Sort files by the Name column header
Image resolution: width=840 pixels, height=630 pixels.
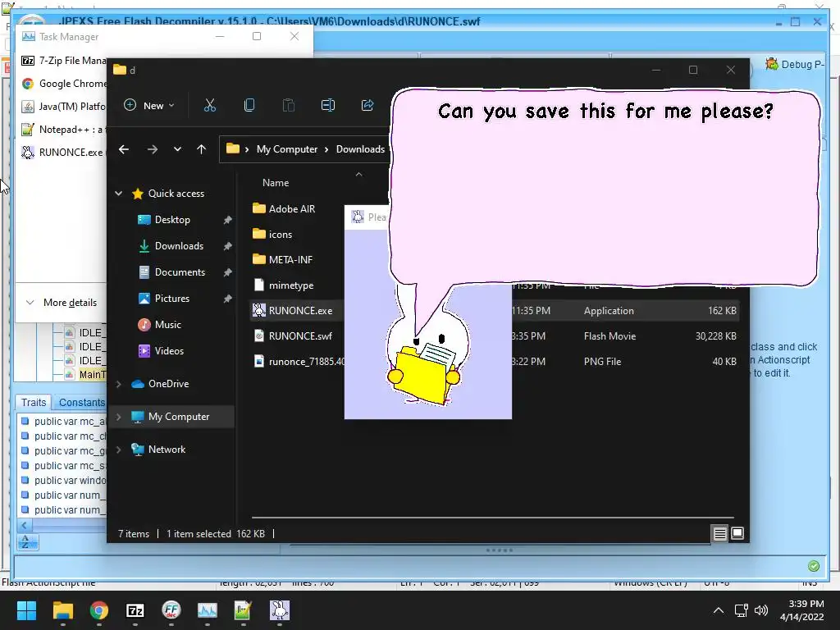pos(276,183)
